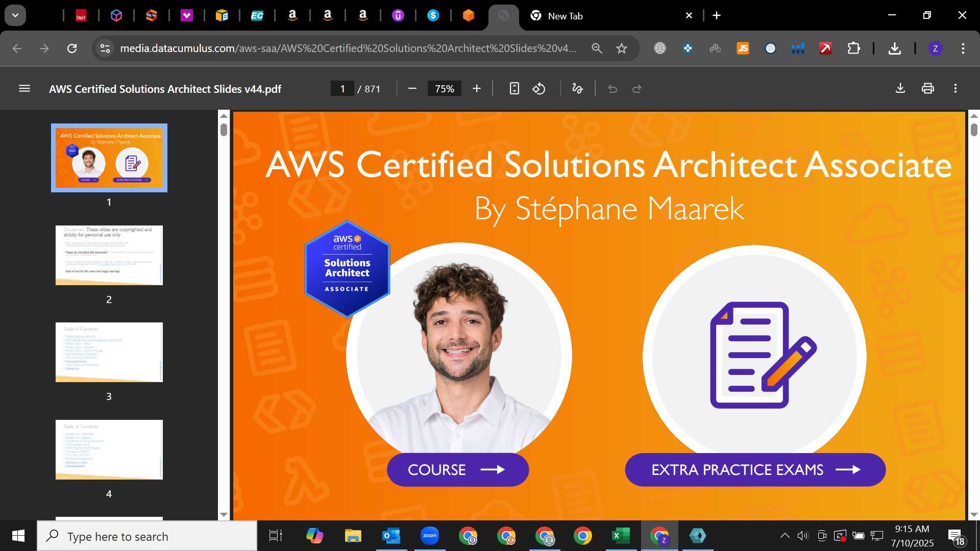Toggle the PDF sidebar menu icon
Screen dimensions: 980x551
[x=24, y=89]
